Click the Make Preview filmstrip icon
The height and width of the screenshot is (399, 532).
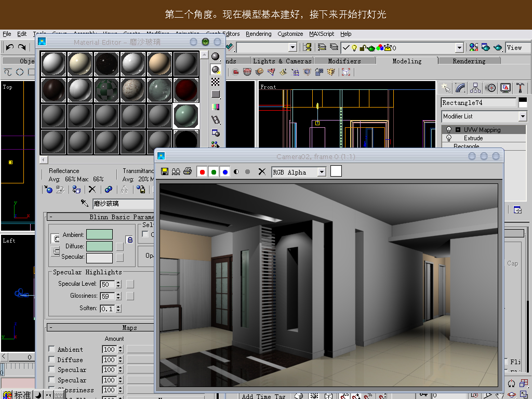216,120
